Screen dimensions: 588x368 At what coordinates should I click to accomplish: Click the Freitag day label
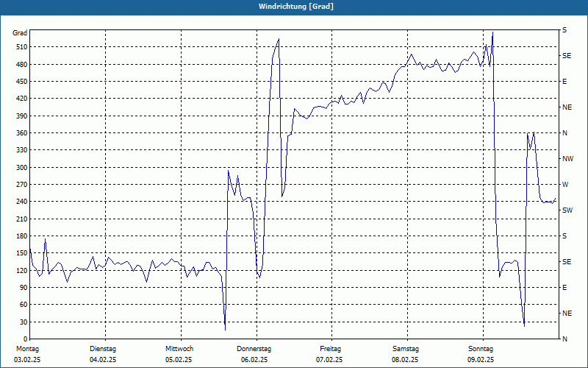click(330, 349)
